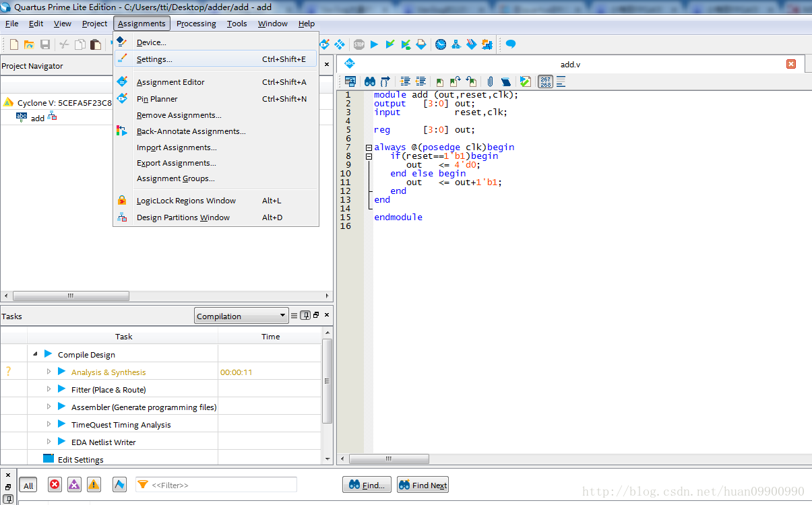The height and width of the screenshot is (505, 812).
Task: Click the New file toolbar icon
Action: point(13,44)
